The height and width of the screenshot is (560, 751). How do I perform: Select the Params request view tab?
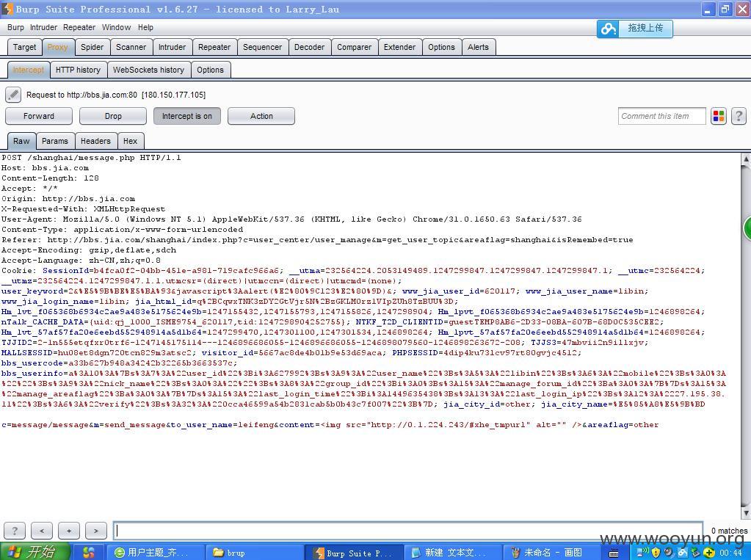[54, 141]
